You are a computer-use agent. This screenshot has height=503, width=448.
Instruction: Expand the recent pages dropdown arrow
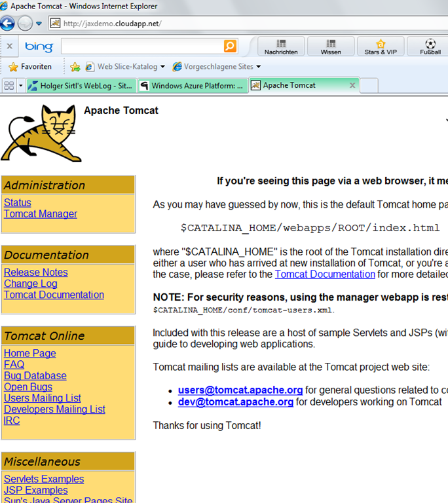pos(39,24)
